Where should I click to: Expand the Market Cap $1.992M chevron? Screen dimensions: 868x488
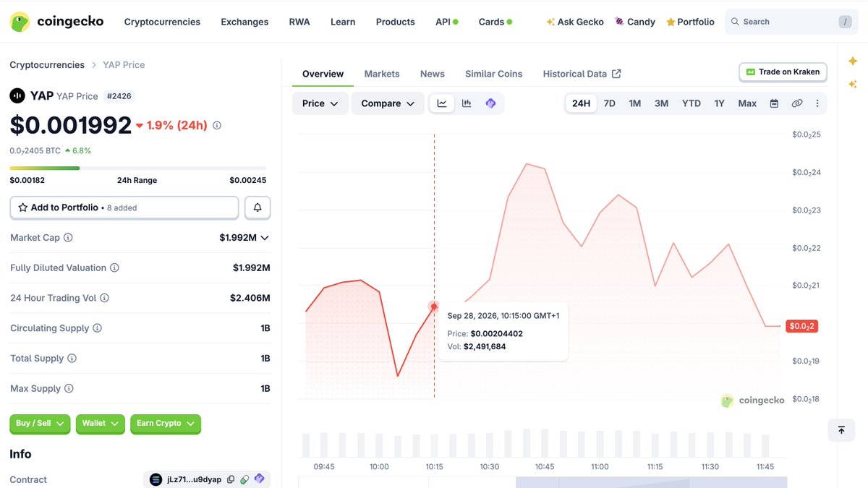point(265,238)
